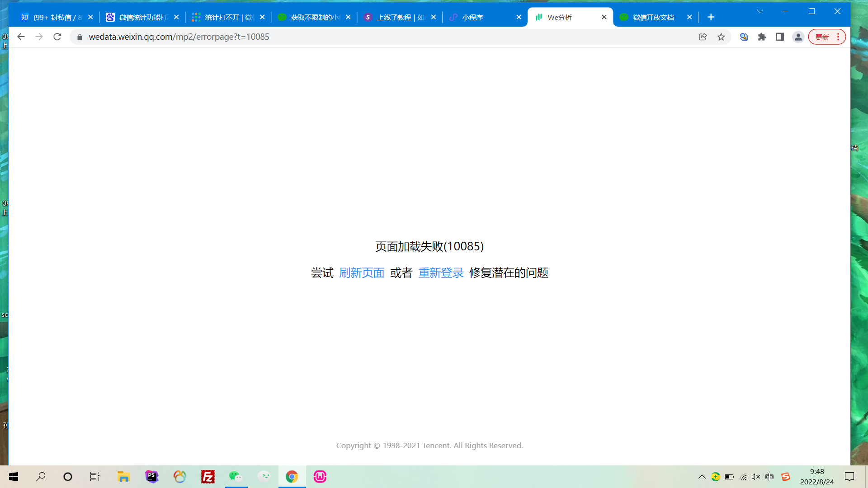Open WeChat from the taskbar
Image resolution: width=868 pixels, height=488 pixels.
pos(236,477)
